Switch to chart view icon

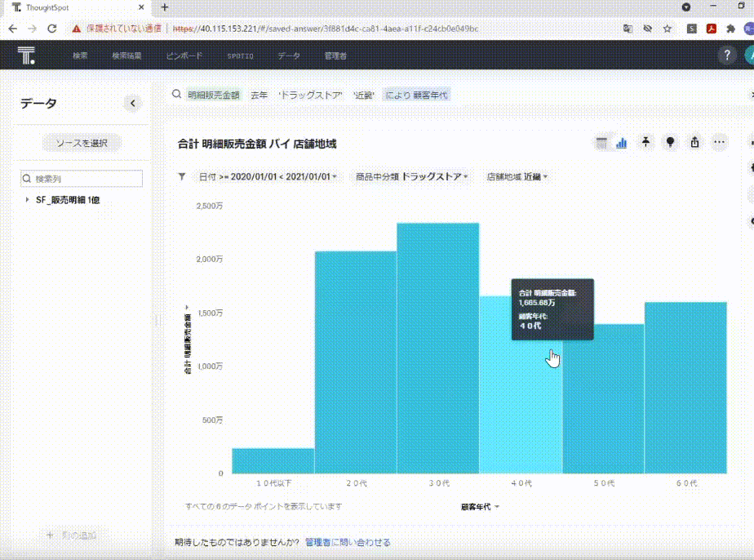pos(621,142)
